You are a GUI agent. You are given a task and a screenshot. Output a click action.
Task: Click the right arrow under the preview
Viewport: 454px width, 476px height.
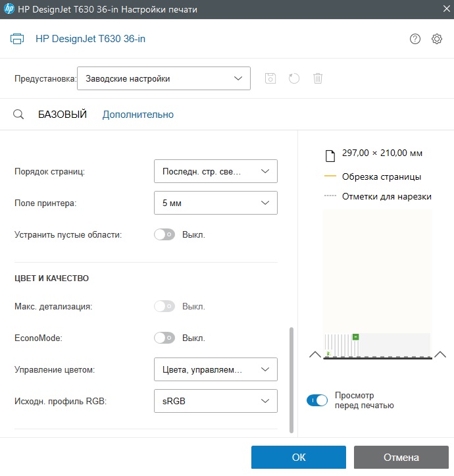pos(440,354)
